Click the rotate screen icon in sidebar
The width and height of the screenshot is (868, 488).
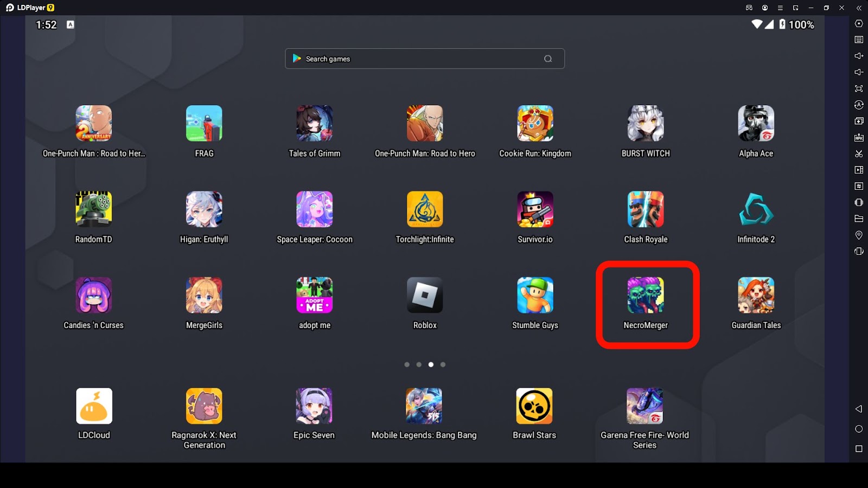859,251
